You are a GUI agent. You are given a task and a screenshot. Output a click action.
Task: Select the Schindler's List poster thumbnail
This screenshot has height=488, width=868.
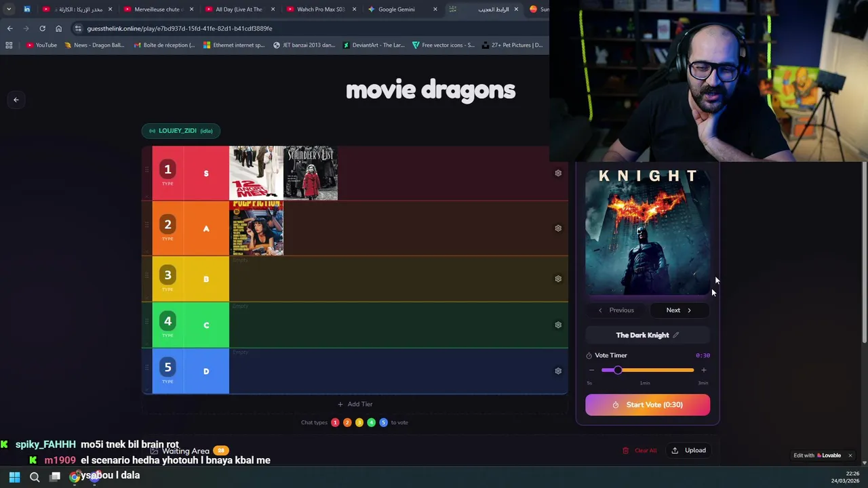pos(311,173)
